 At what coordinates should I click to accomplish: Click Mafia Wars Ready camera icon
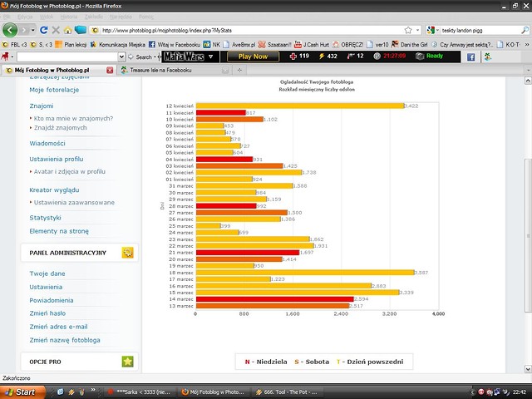[x=420, y=57]
